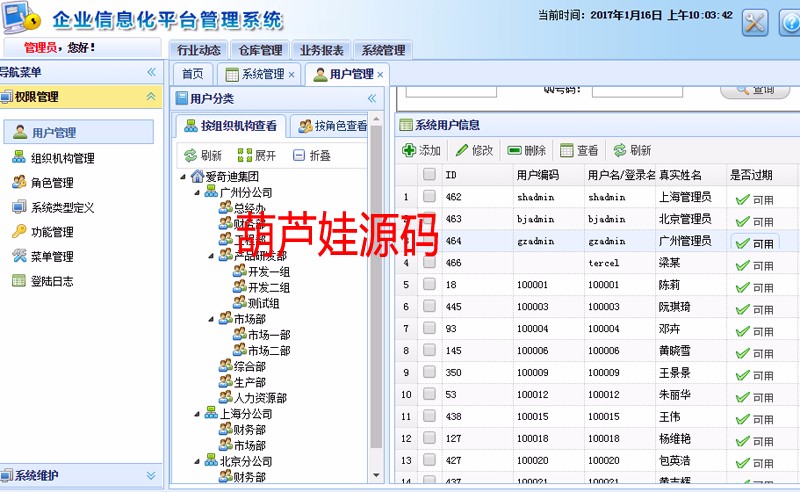800x492 pixels.
Task: Collapse the 导航菜单 side panel
Action: 152,72
